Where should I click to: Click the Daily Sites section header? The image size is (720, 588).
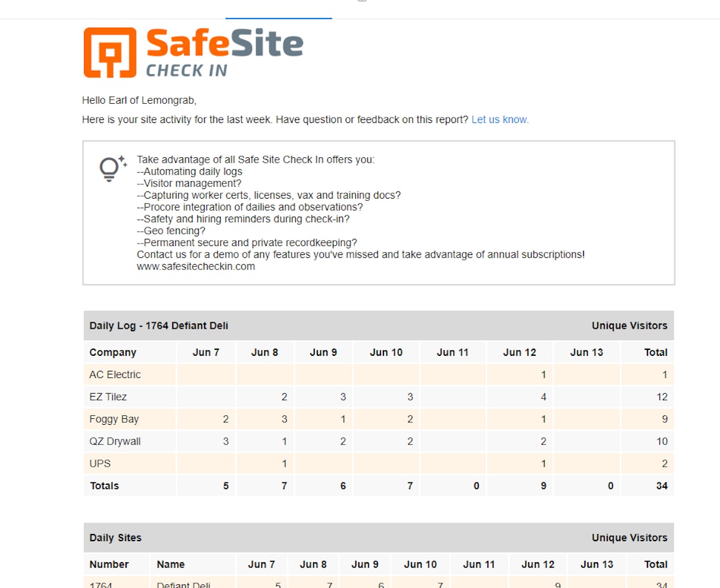click(115, 538)
